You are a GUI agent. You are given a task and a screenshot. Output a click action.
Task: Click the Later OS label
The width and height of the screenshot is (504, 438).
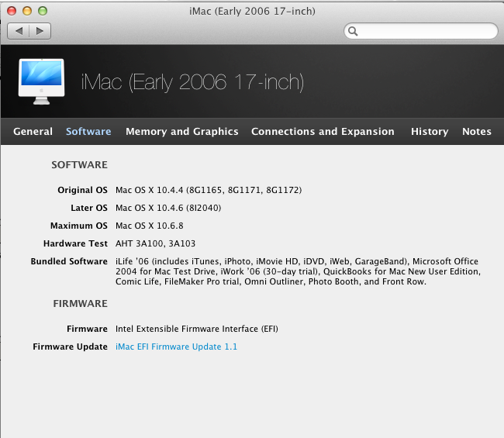click(89, 208)
